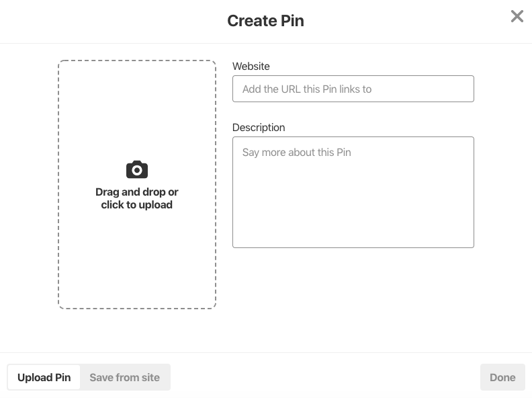Dismiss the dialog with the X icon
Viewport: 532px width, 398px height.
(x=517, y=16)
